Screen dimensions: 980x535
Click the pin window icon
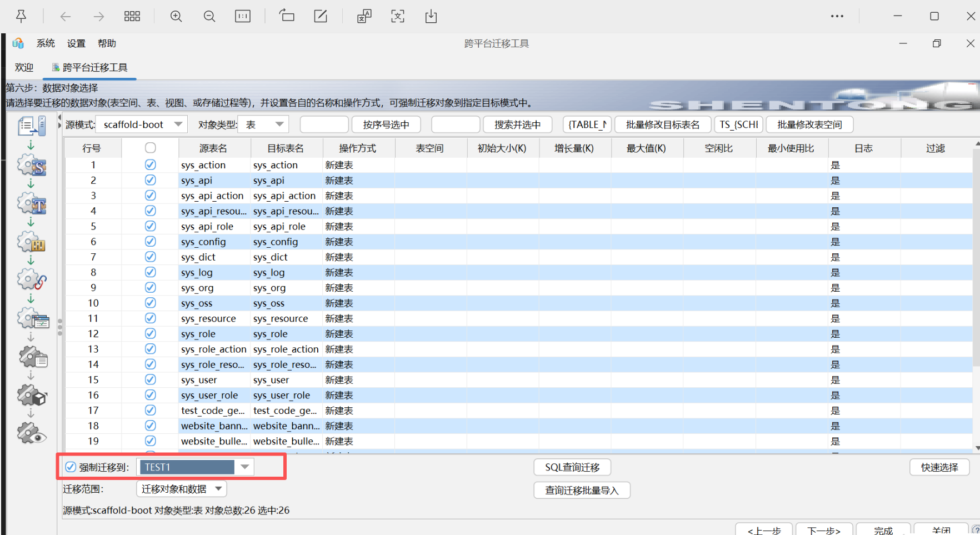[x=21, y=16]
